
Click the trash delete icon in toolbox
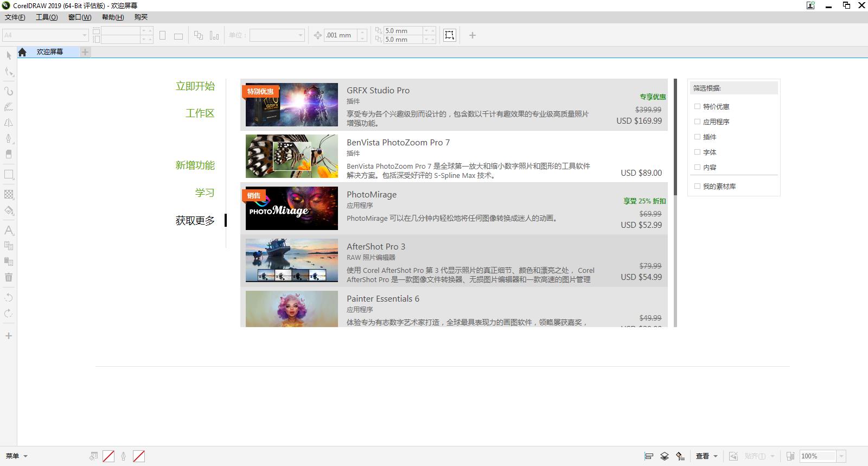(x=9, y=277)
